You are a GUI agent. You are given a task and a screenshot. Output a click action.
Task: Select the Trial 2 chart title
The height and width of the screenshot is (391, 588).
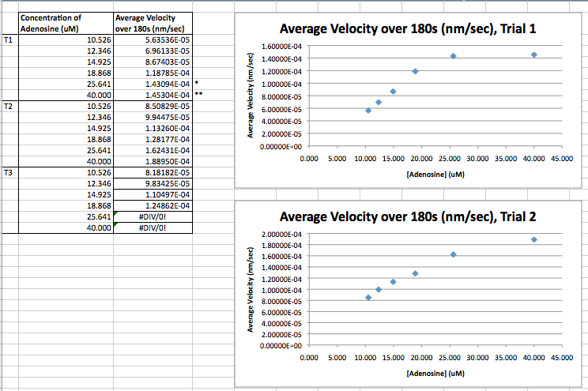(x=411, y=218)
